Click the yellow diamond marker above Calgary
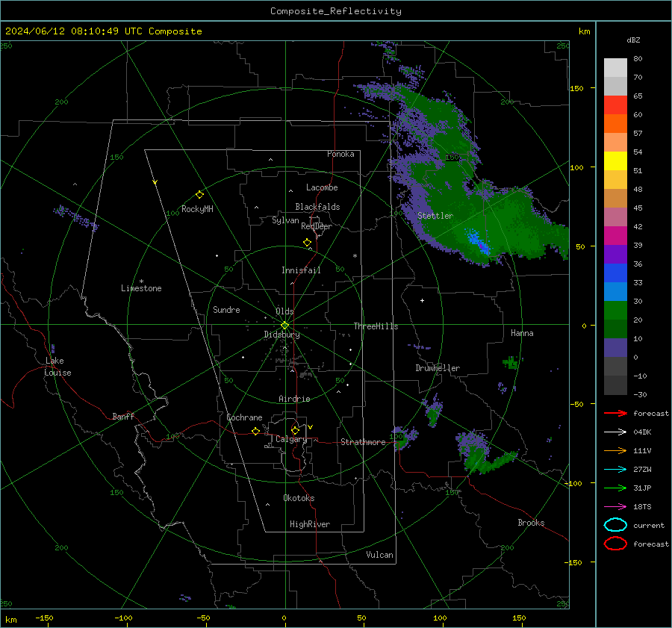 (x=295, y=430)
